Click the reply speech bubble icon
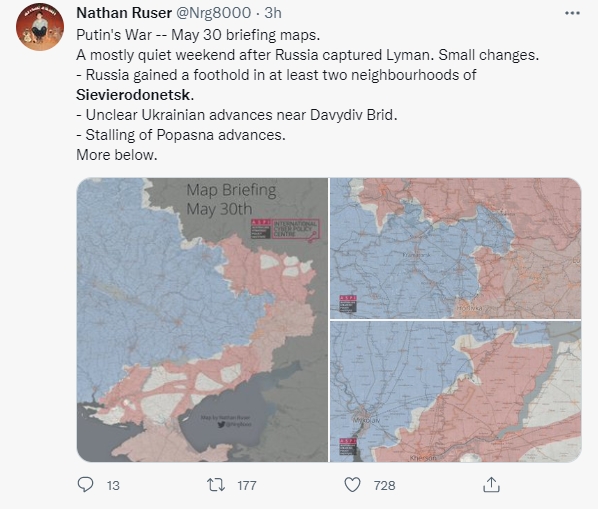The image size is (598, 509). pyautogui.click(x=85, y=485)
